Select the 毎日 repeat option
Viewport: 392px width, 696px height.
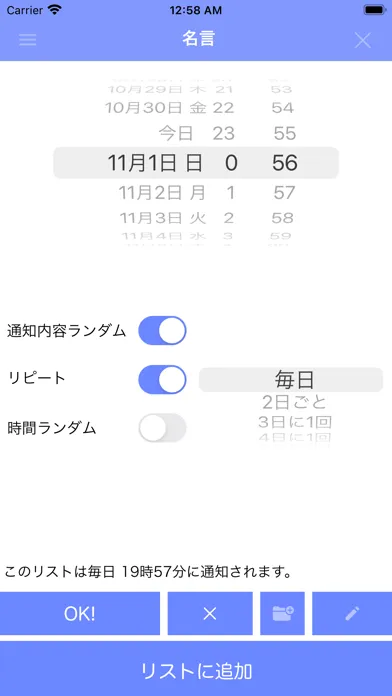[294, 380]
